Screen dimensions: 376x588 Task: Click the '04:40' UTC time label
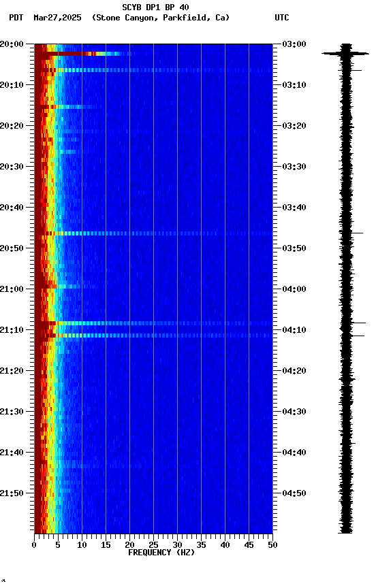(x=294, y=453)
